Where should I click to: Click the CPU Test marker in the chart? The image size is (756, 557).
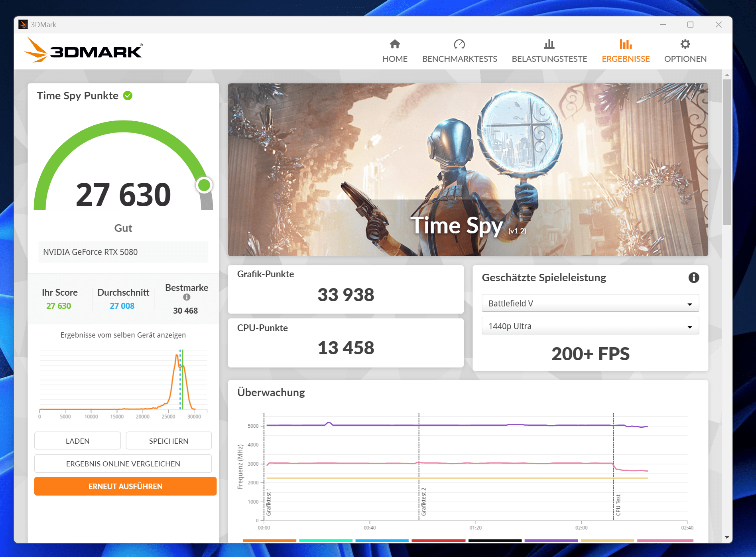pyautogui.click(x=618, y=505)
